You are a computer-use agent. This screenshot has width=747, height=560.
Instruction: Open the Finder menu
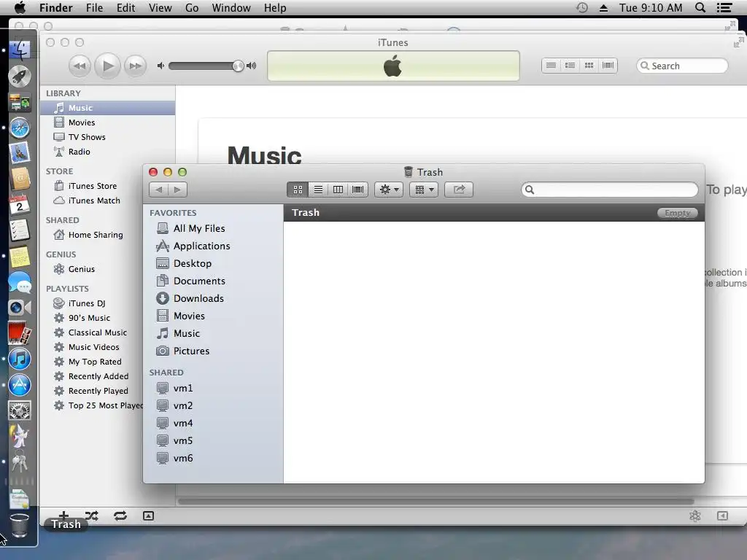tap(55, 7)
